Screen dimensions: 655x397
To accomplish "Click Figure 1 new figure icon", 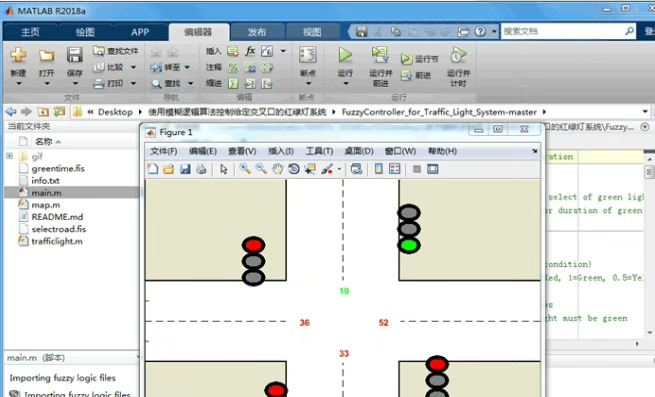I will tap(153, 169).
